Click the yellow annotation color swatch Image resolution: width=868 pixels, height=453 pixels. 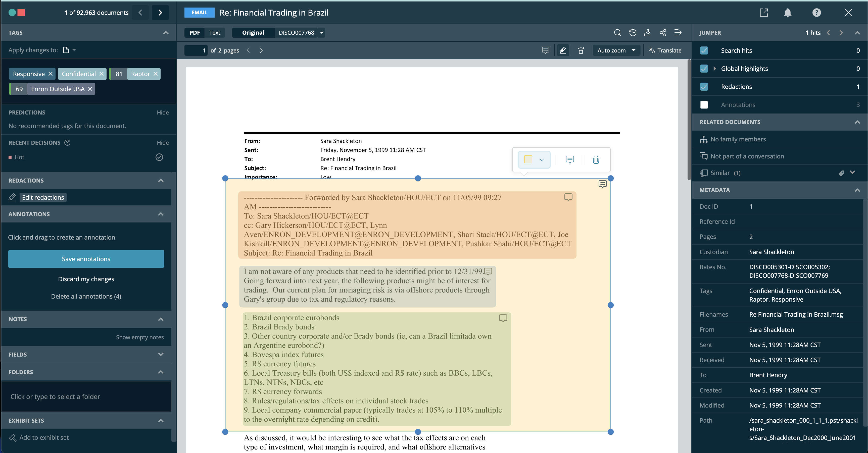pos(528,159)
